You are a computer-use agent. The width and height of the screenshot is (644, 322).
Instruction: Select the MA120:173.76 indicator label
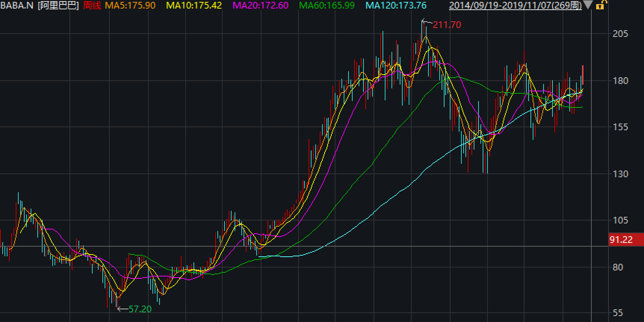396,6
